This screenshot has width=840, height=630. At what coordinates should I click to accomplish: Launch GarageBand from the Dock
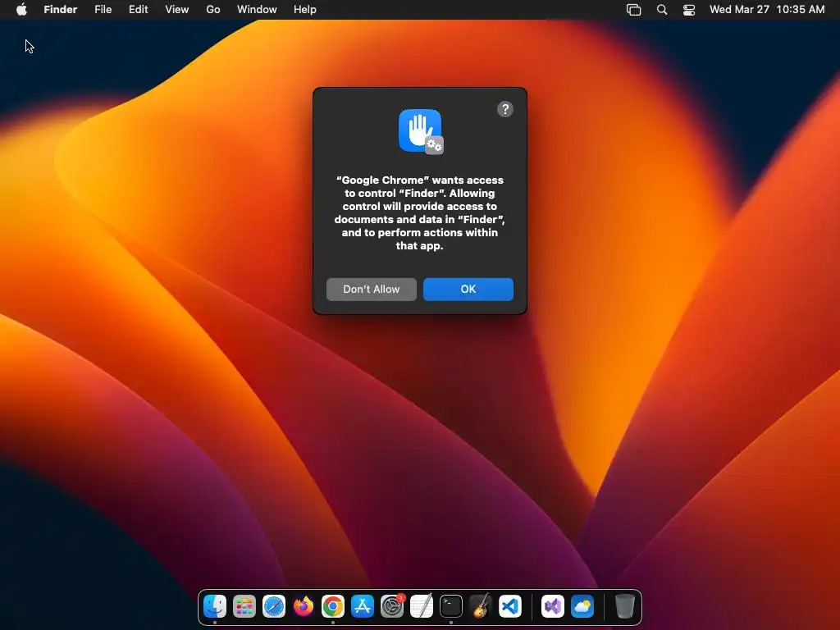(x=481, y=606)
